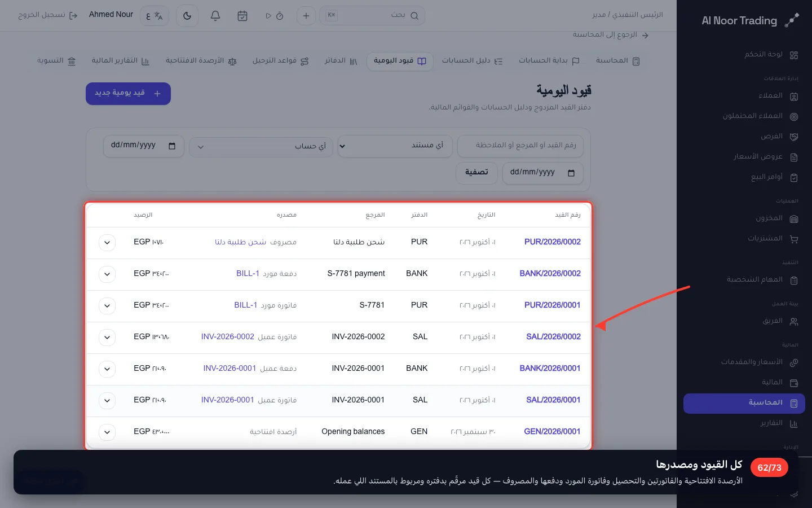The height and width of the screenshot is (508, 812).
Task: Click user name Ahmed Nour
Action: [111, 15]
